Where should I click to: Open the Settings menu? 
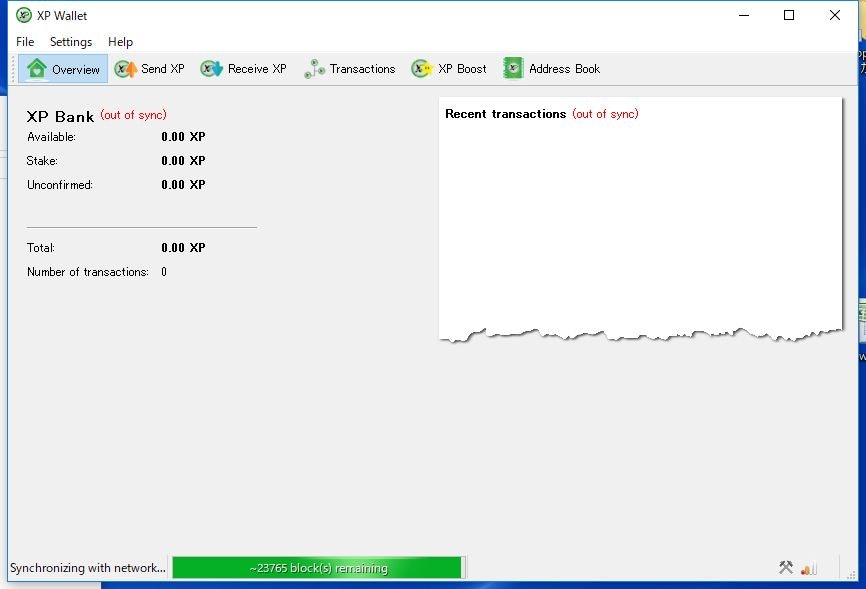[x=71, y=42]
